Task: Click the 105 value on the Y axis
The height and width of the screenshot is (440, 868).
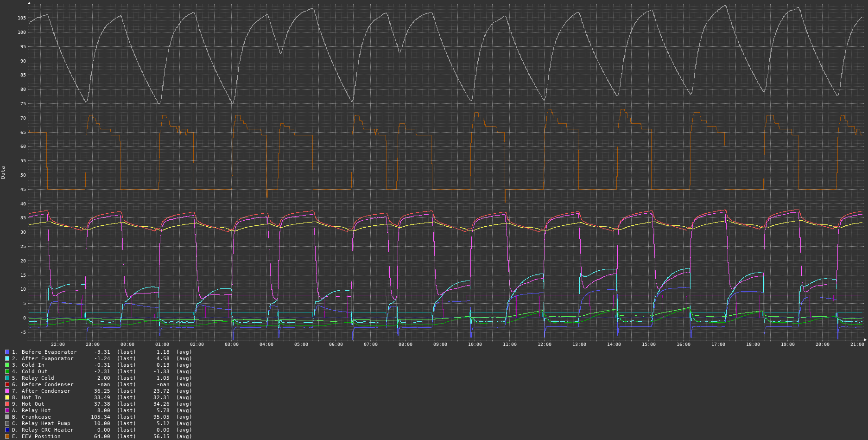Action: click(x=22, y=18)
